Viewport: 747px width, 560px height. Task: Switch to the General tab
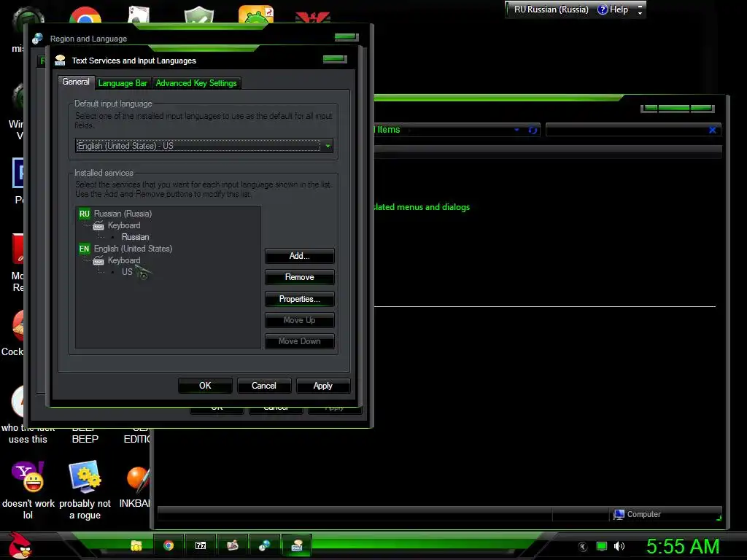coord(76,82)
